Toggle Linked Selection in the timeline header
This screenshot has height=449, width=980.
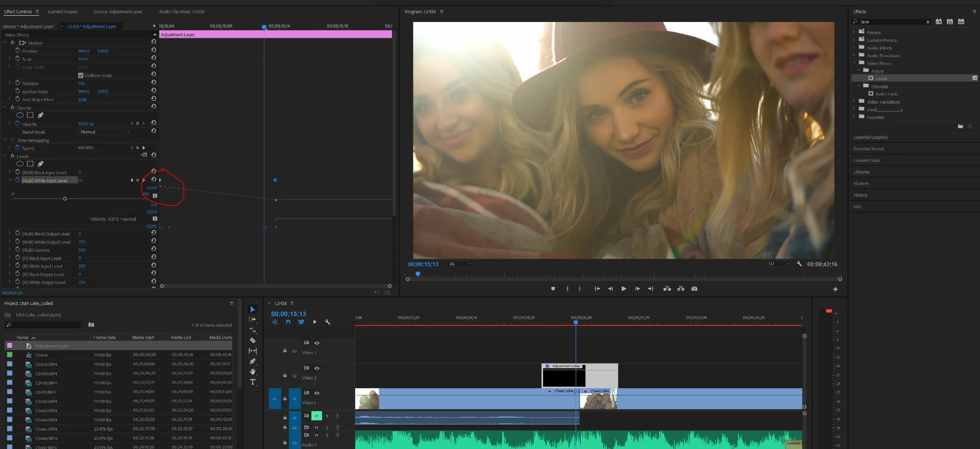[301, 322]
